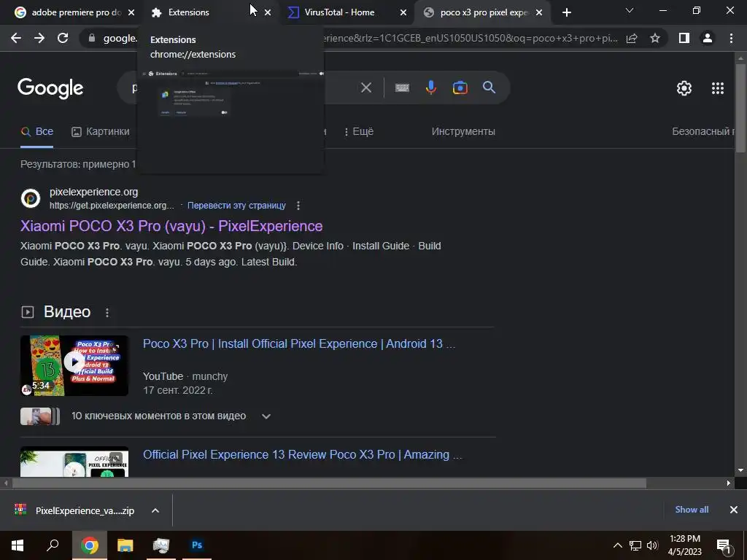
Task: Open the Windows notification center
Action: tap(724, 546)
